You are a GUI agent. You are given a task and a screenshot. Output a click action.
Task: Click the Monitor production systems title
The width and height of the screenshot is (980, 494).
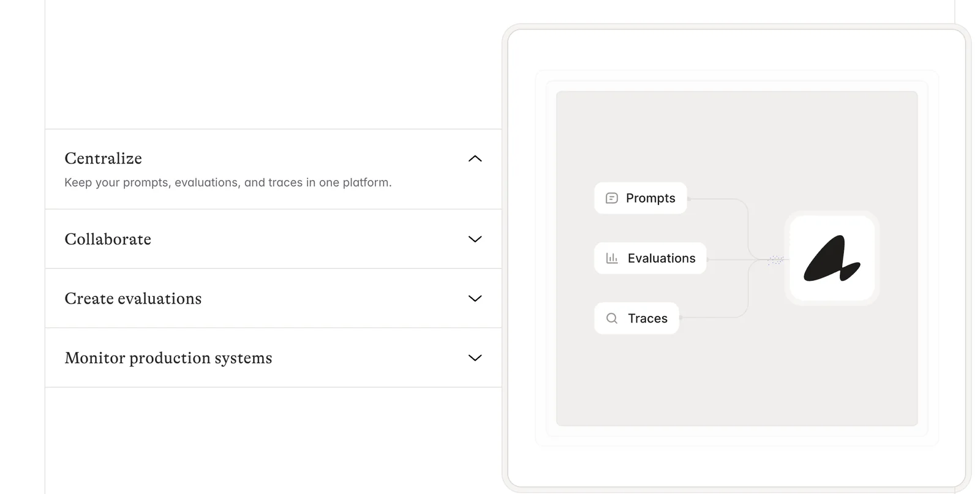[x=168, y=358]
